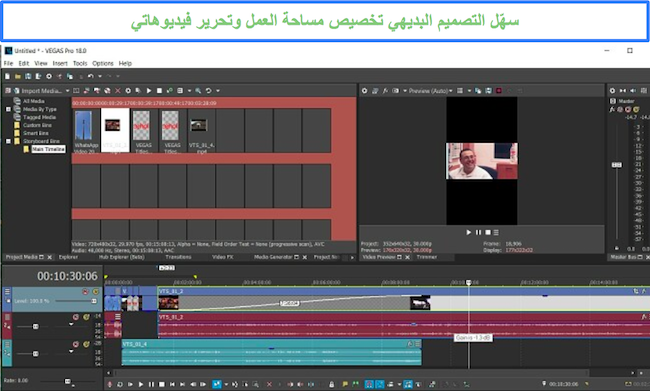Click the New project icon
Screen dimensions: 650x391
(x=7, y=76)
